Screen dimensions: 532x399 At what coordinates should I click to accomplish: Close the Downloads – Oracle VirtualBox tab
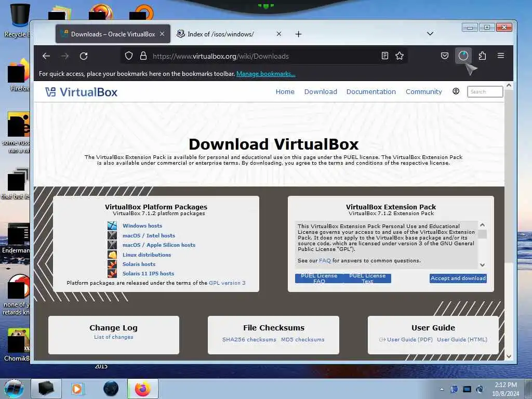pos(162,34)
